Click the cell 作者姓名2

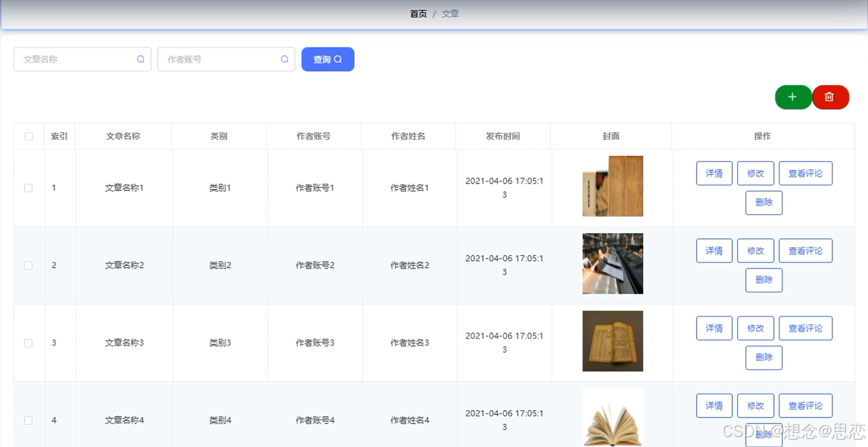[410, 265]
